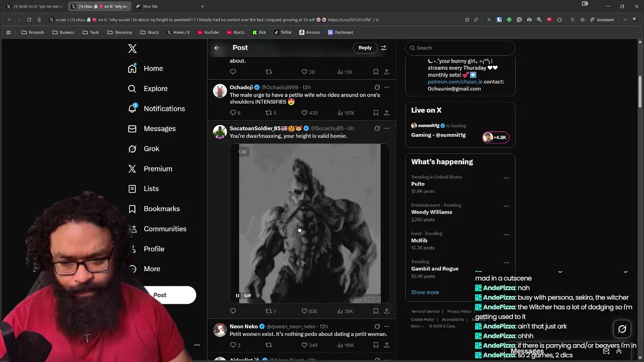
Task: Click Show more under What's happening
Action: click(x=425, y=292)
